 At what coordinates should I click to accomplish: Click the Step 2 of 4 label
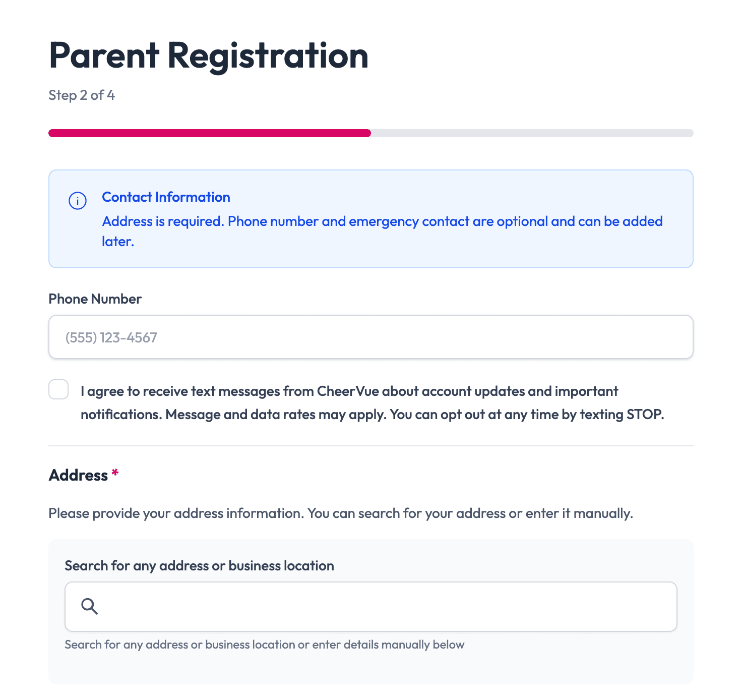[x=81, y=95]
